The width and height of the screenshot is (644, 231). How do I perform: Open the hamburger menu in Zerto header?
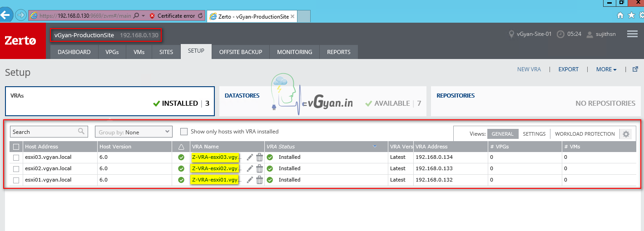click(x=632, y=34)
